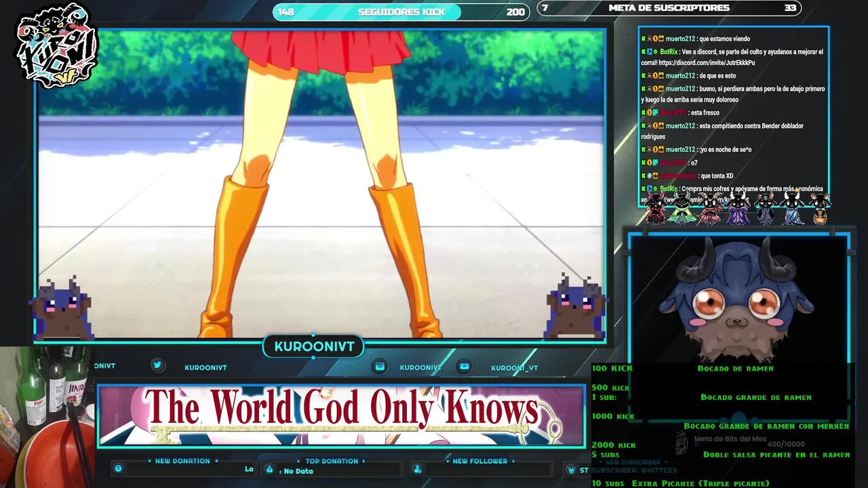Click 'Doble salsa picante en el ramen'
Screen dimensions: 868x488
point(776,455)
